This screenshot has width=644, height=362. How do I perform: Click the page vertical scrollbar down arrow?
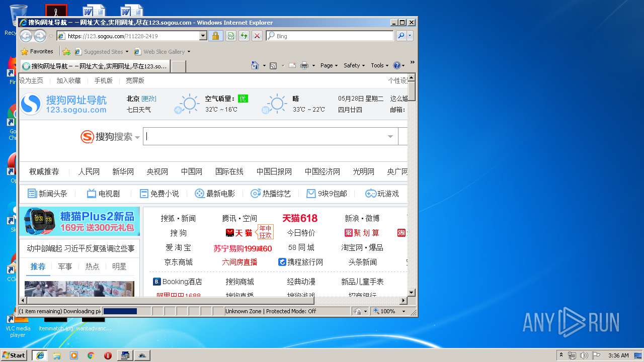tap(412, 292)
